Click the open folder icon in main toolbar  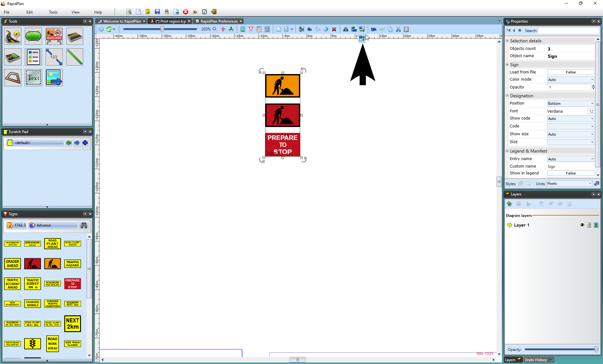[x=148, y=12]
